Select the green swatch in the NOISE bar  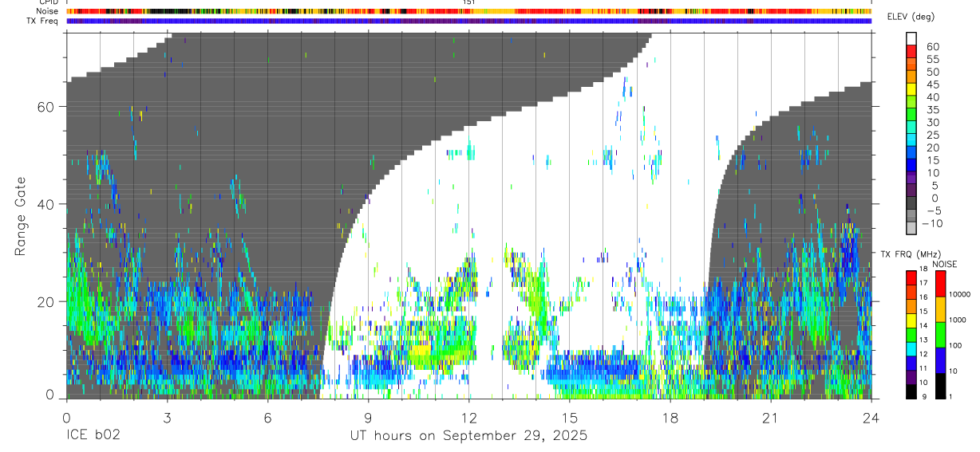point(940,335)
